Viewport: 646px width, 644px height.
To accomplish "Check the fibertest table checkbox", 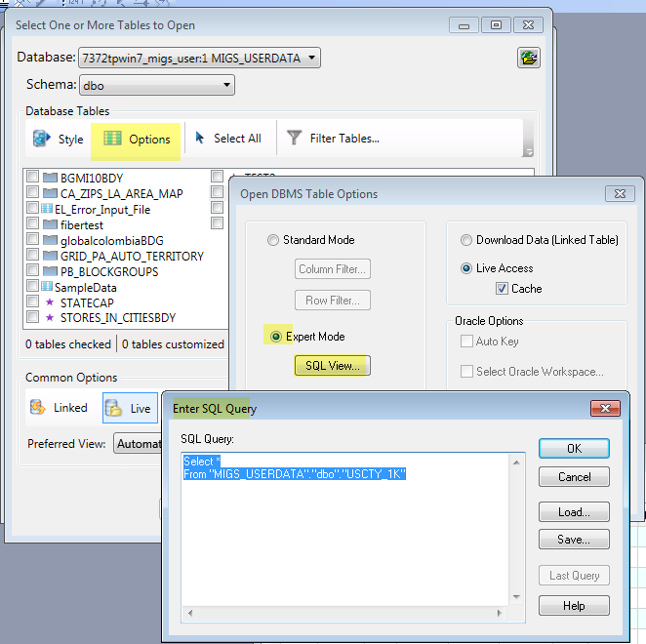I will (x=33, y=224).
